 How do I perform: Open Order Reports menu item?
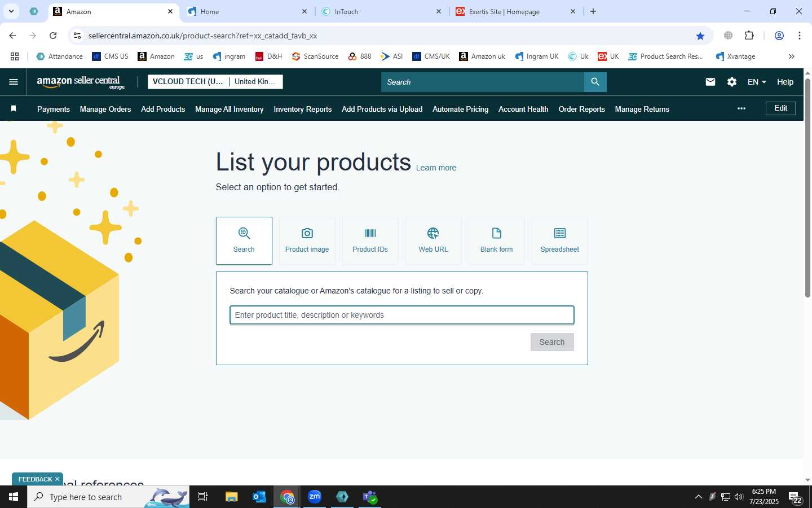(x=582, y=109)
